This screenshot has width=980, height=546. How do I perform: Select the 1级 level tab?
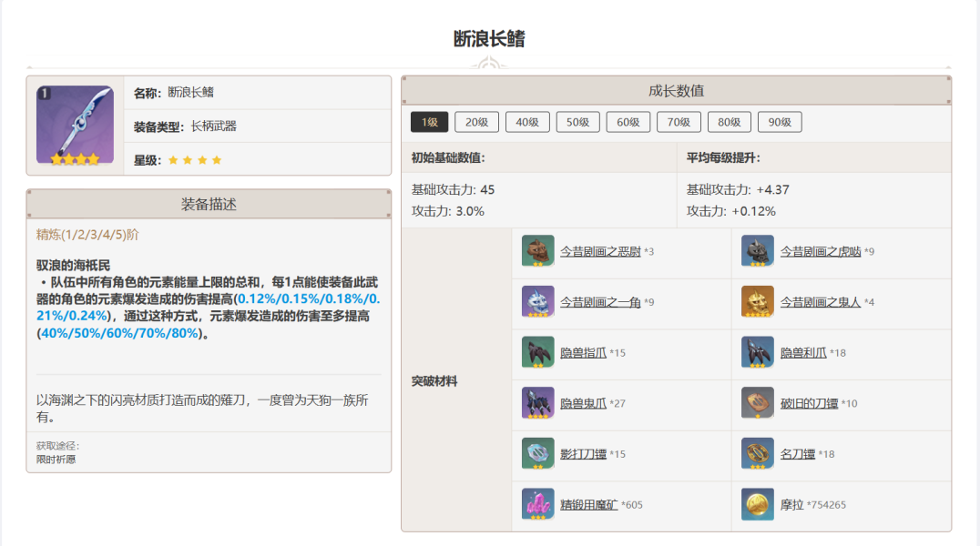pos(430,122)
